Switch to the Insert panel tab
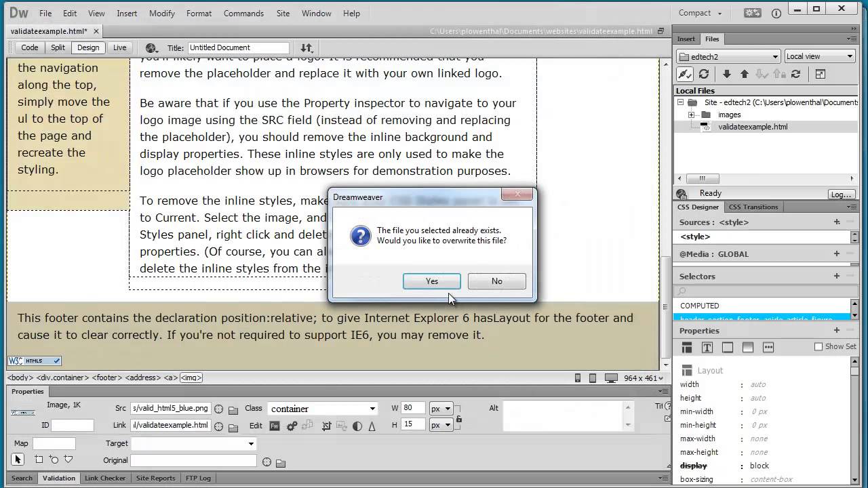 686,39
